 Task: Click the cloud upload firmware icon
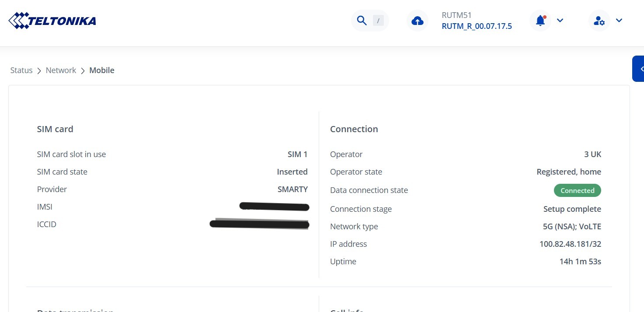418,21
